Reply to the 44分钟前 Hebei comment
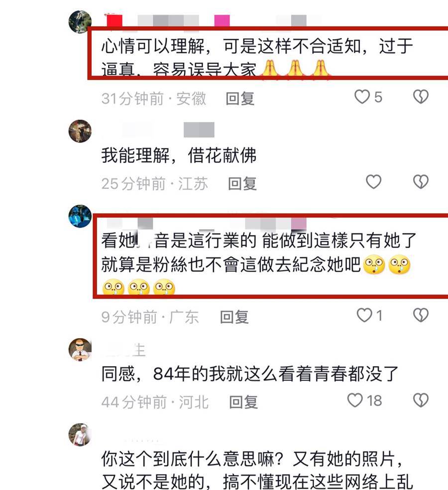 [x=243, y=402]
